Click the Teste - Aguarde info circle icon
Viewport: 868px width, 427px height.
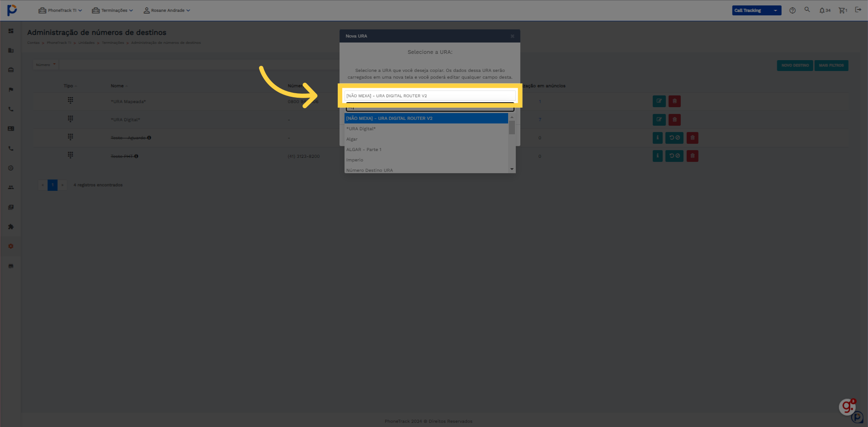coord(149,138)
